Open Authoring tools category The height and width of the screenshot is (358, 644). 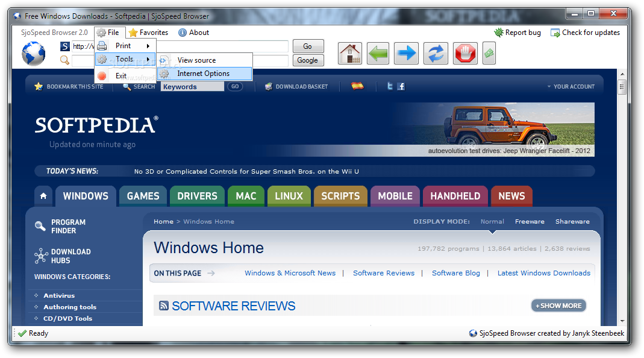[70, 307]
